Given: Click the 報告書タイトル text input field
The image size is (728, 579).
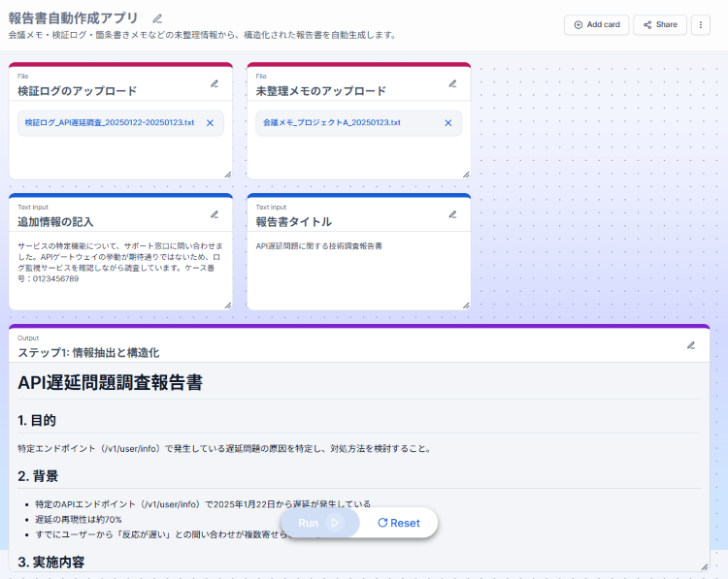Looking at the screenshot, I should pyautogui.click(x=357, y=267).
